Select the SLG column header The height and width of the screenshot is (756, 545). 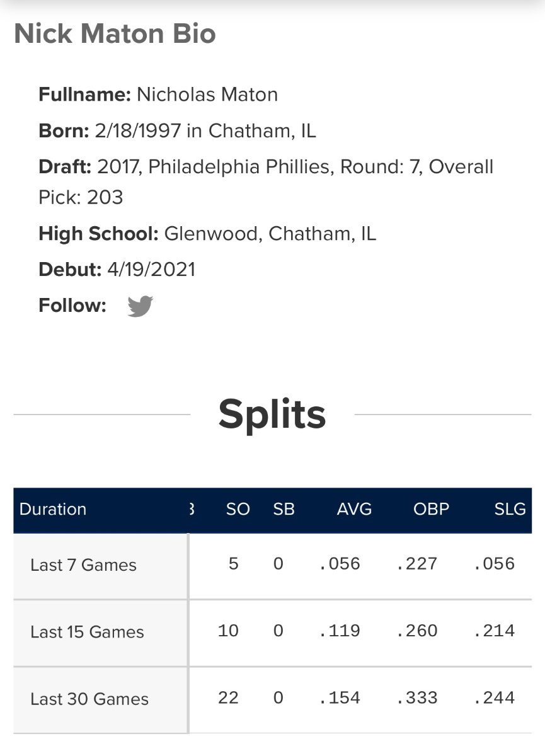coord(510,509)
